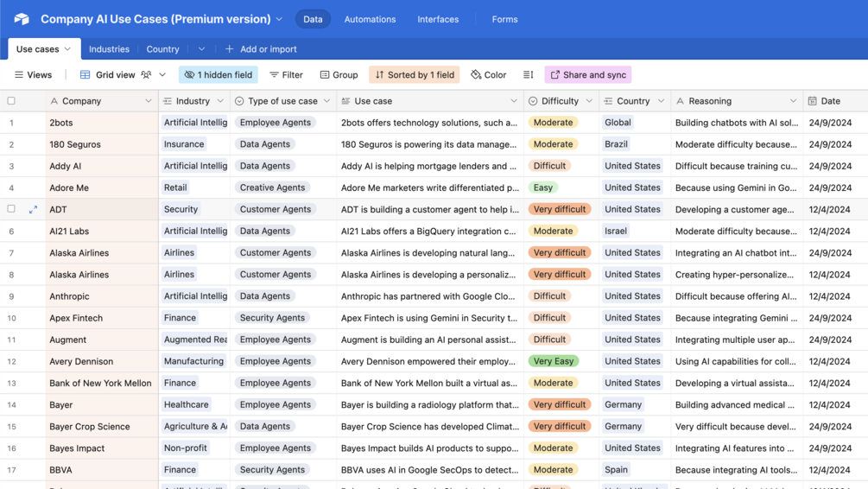868x489 pixels.
Task: Open the Type of use case column arrow
Action: (x=326, y=101)
